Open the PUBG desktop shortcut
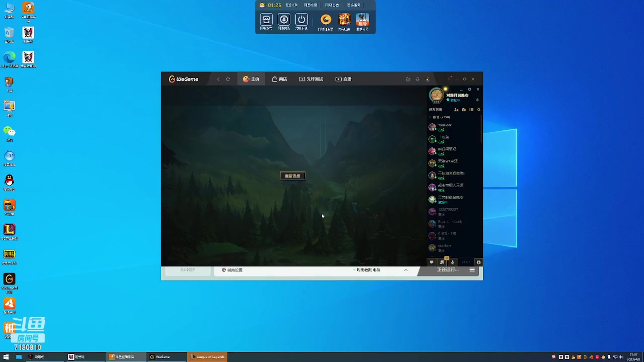 (9, 256)
